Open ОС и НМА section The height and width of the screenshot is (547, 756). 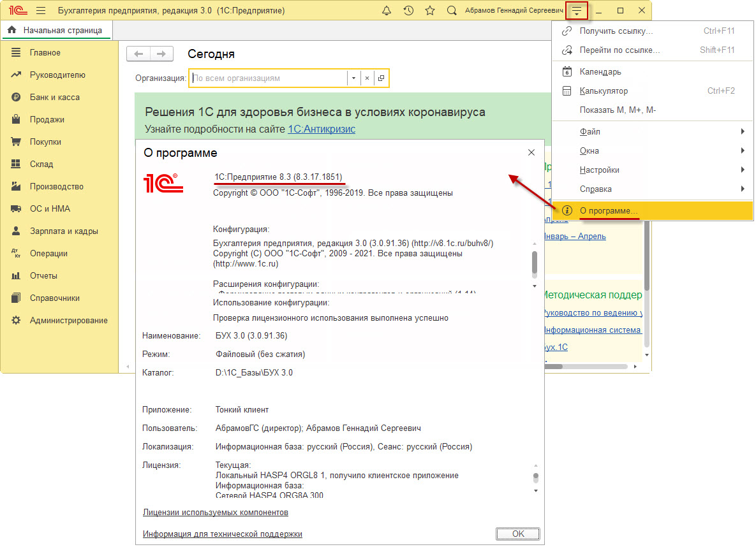click(59, 208)
